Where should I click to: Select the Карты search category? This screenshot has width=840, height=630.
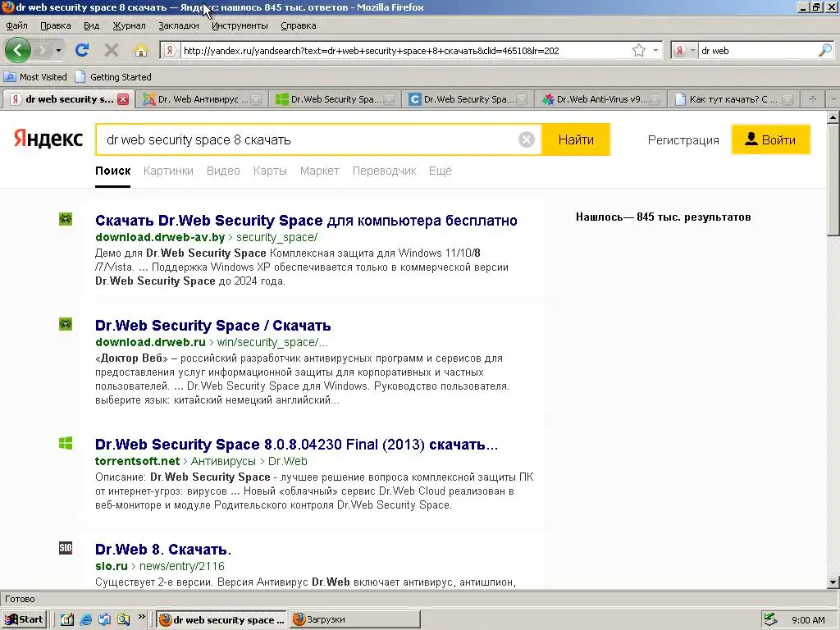point(270,171)
